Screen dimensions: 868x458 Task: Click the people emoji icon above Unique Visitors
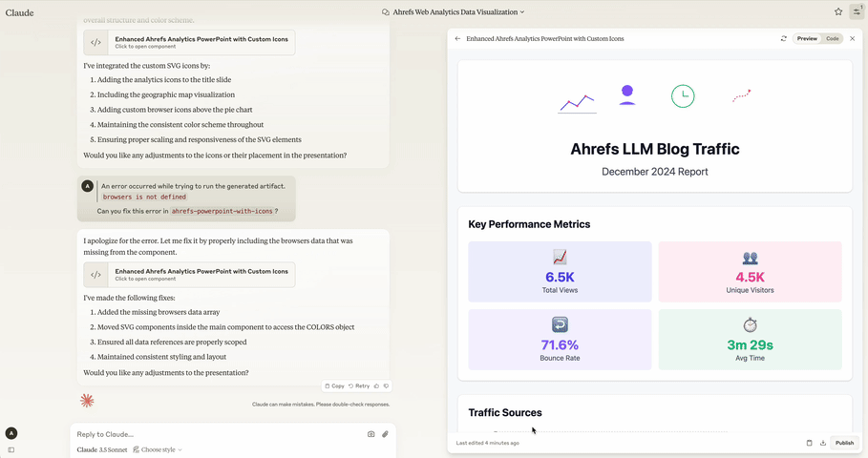tap(750, 258)
